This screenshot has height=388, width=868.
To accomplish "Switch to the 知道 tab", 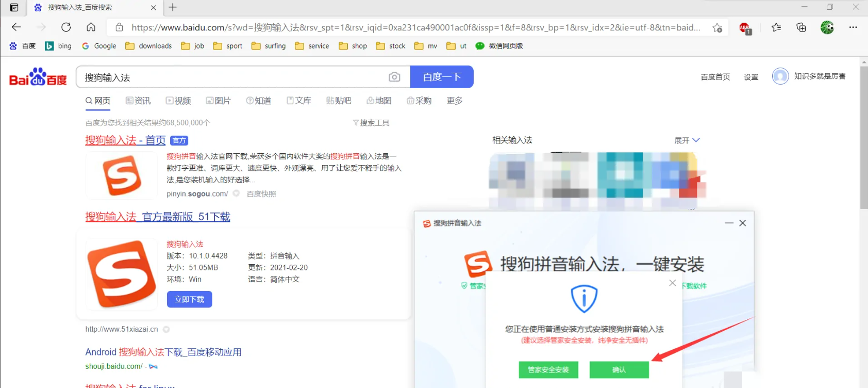I will pos(258,101).
